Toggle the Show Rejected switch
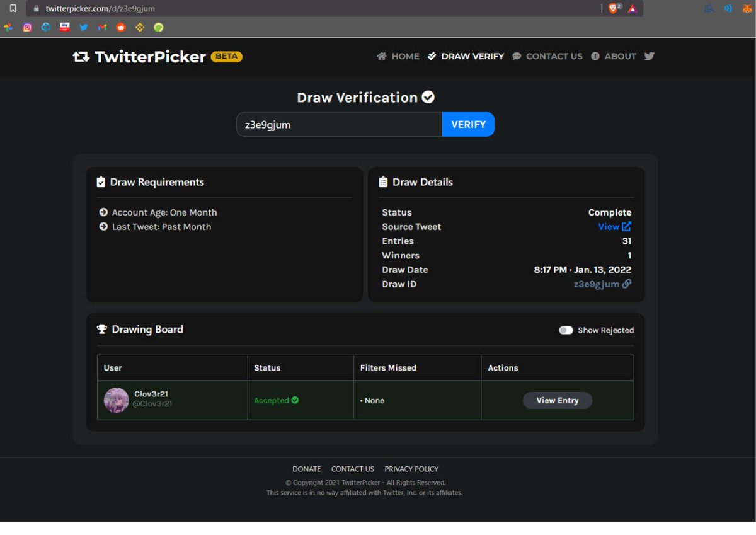Image resolution: width=756 pixels, height=535 pixels. (566, 330)
